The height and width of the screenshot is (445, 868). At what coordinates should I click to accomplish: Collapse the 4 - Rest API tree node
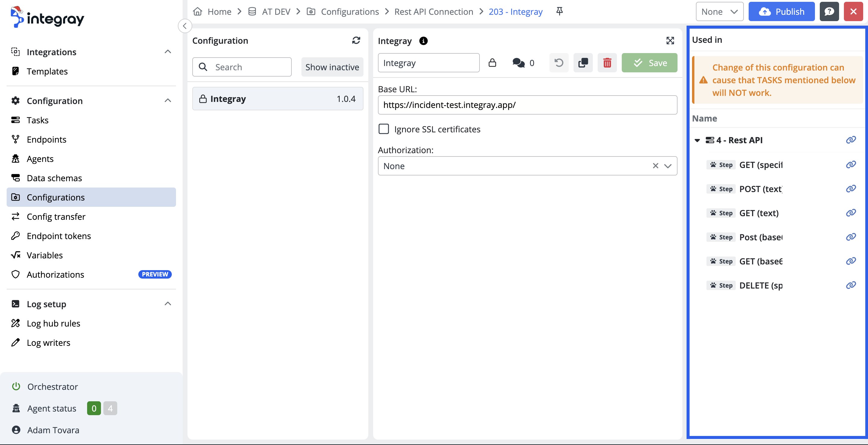(697, 140)
